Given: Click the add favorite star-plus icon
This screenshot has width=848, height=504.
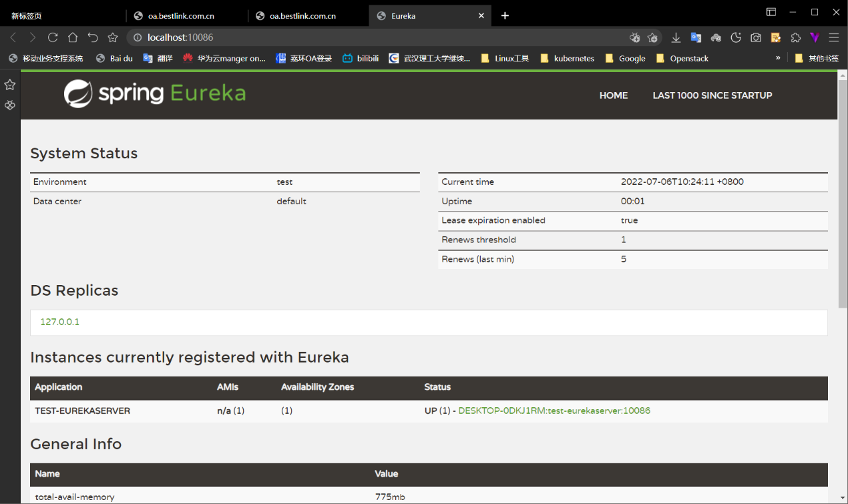Looking at the screenshot, I should click(x=652, y=37).
